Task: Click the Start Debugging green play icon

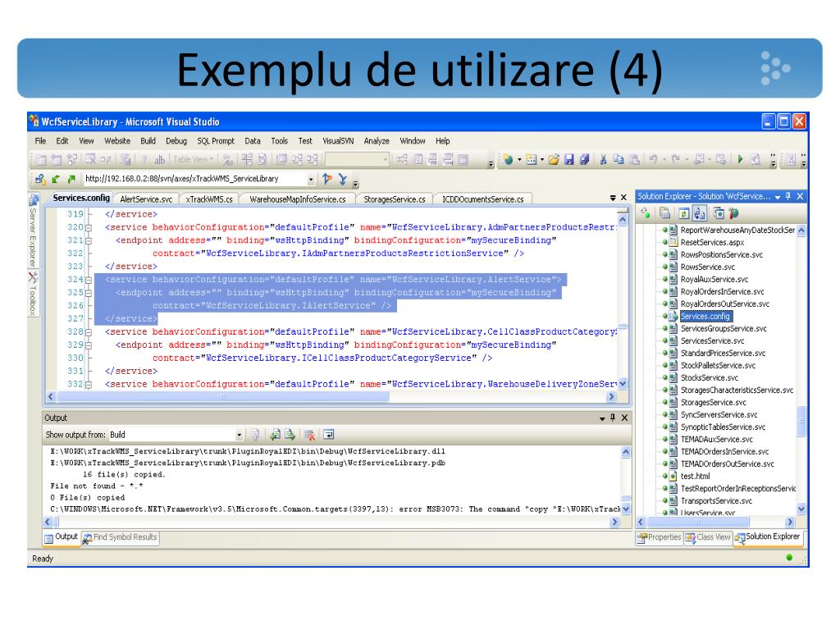Action: (741, 159)
